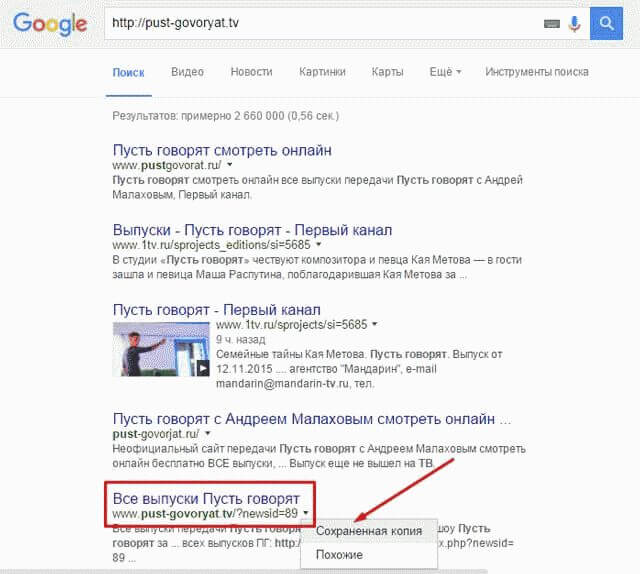The image size is (640, 574).
Task: Open link Пусть говорят смотреть онлайн
Action: (222, 150)
